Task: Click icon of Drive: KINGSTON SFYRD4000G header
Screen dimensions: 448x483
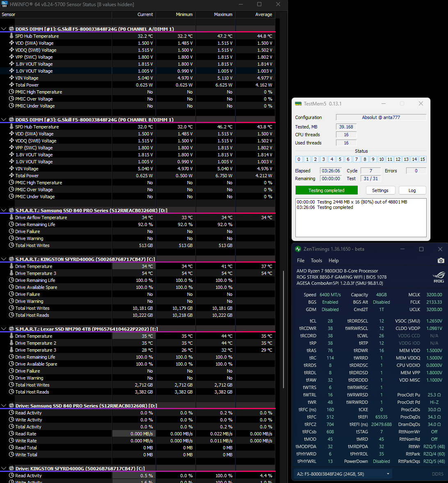Action: 11,469
